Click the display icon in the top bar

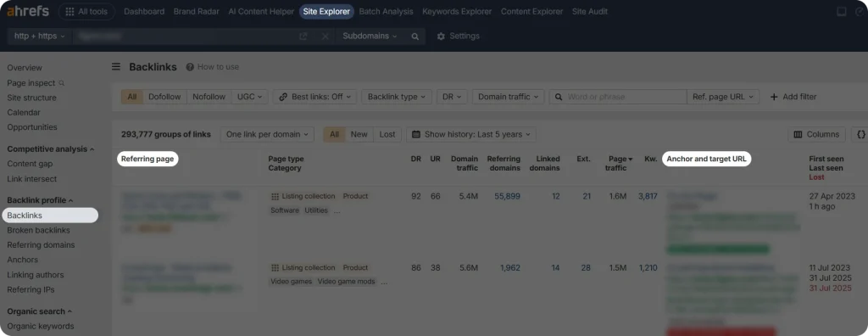click(841, 12)
